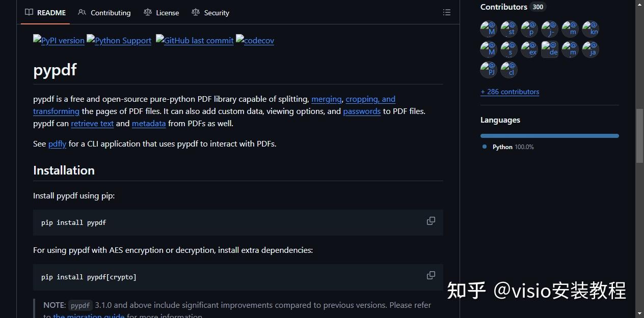Open the Contributors heading link
Screen dimensions: 644x318
[x=504, y=7]
